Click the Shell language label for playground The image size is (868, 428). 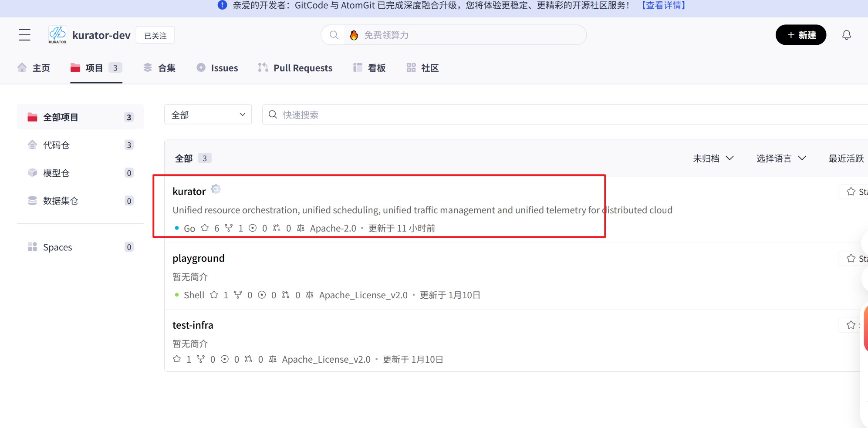click(194, 295)
